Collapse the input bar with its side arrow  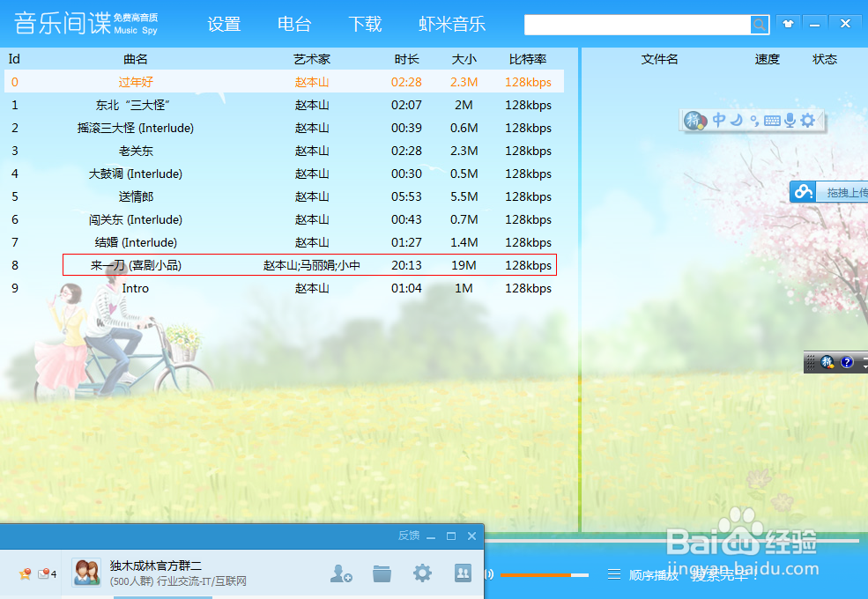pos(820,121)
